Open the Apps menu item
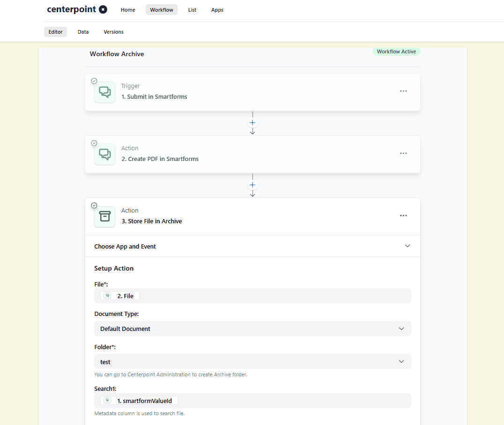The width and height of the screenshot is (504, 425). coord(217,9)
